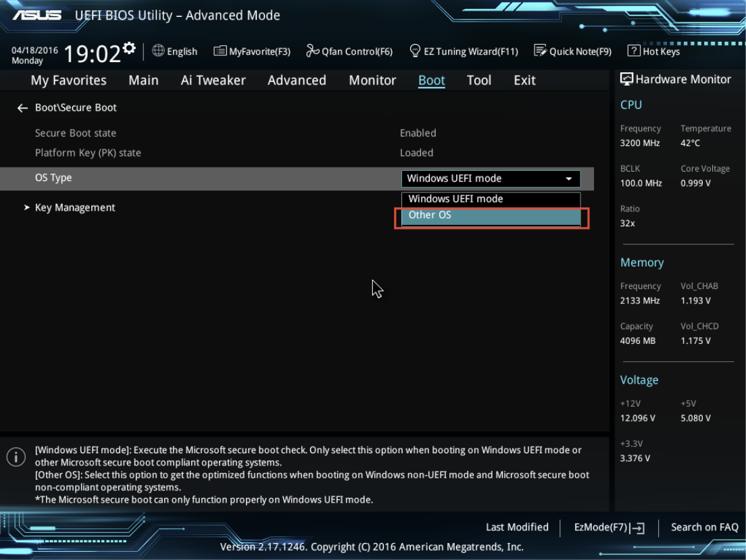Click the 12.096 V reading

[x=637, y=418]
